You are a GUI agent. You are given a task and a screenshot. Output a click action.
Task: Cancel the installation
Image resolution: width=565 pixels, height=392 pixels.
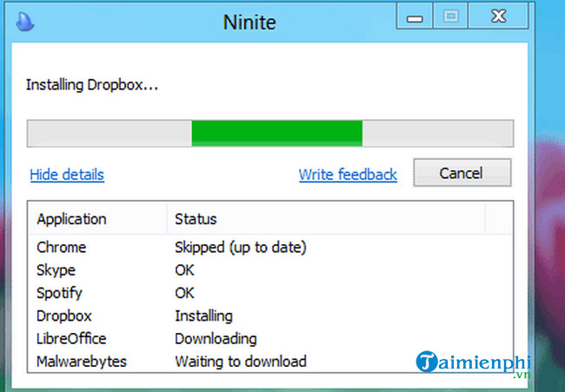pyautogui.click(x=462, y=173)
